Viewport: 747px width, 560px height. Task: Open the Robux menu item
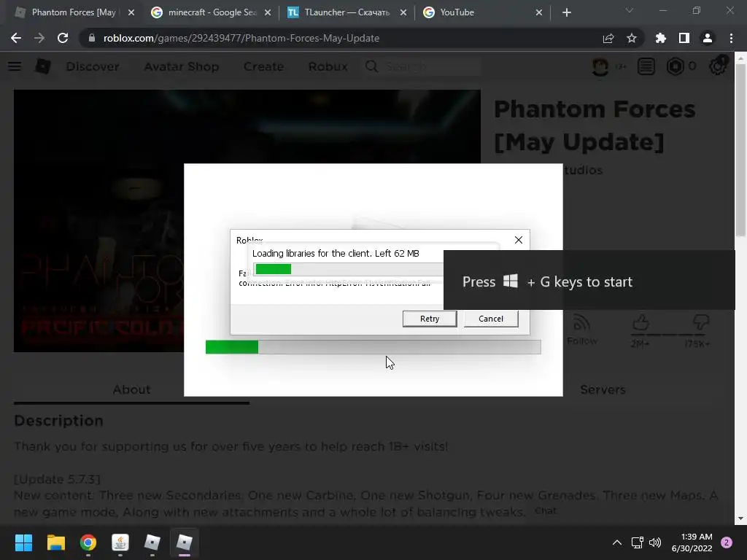328,66
